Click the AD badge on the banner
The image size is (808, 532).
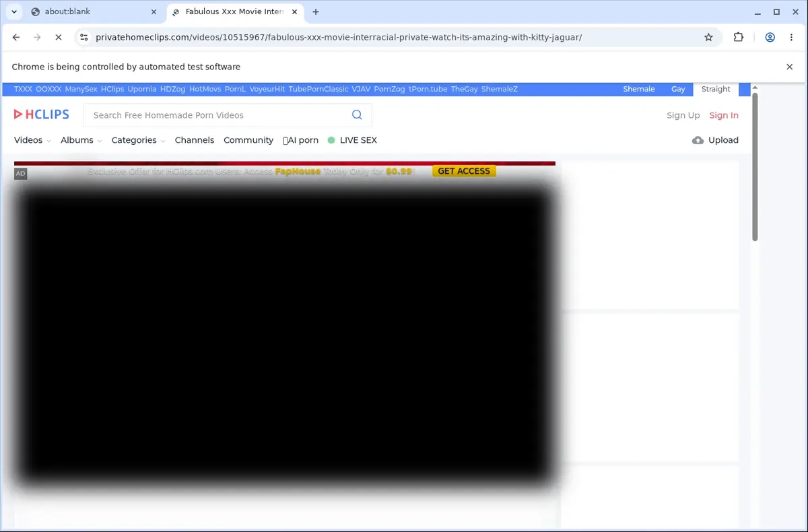pos(20,174)
